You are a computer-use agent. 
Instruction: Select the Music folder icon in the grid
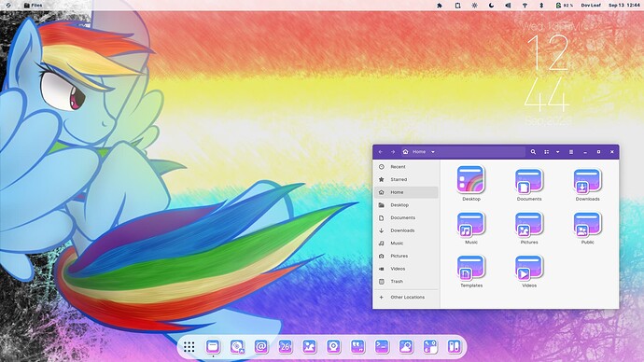(x=471, y=225)
